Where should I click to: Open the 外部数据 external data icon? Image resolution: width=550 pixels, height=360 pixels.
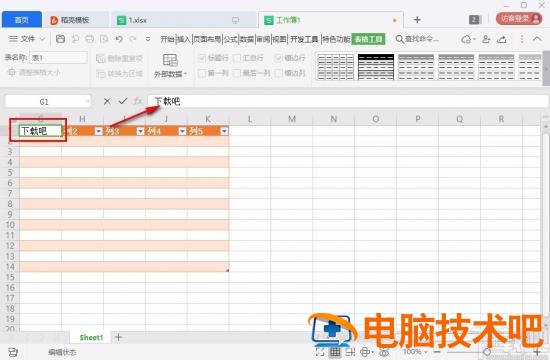point(170,60)
